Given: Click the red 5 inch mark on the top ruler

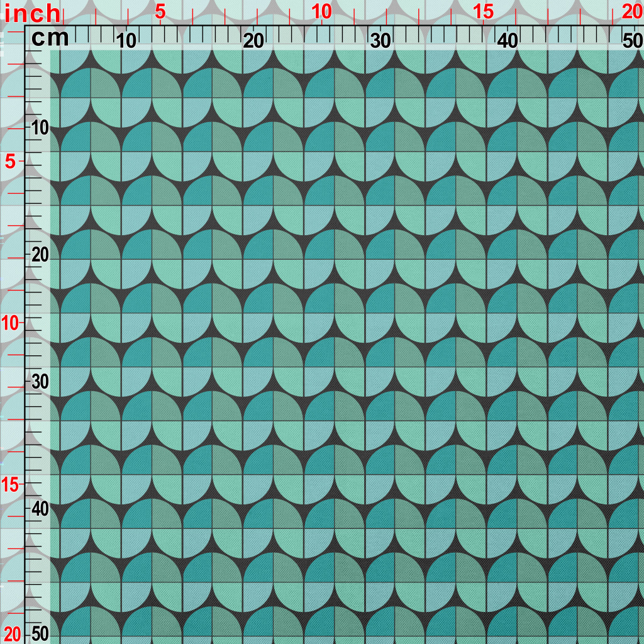Looking at the screenshot, I should [160, 12].
